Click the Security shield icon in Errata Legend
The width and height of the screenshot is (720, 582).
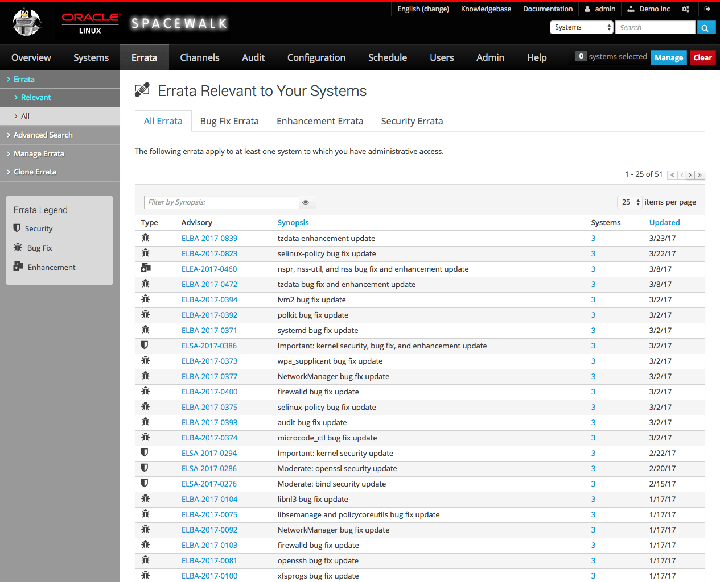click(x=17, y=228)
